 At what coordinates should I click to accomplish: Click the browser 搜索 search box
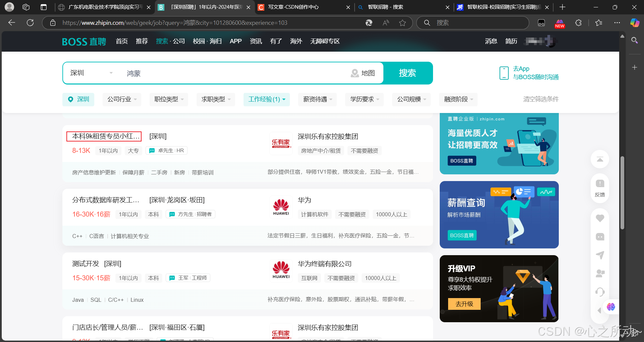coord(473,23)
